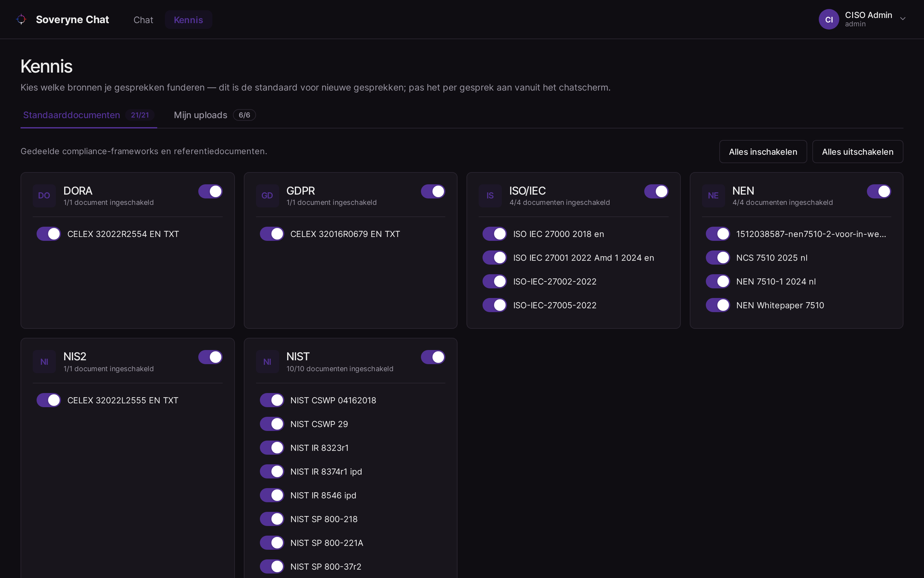Click the Soveryne Chat logo icon
The image size is (924, 578).
pos(21,19)
